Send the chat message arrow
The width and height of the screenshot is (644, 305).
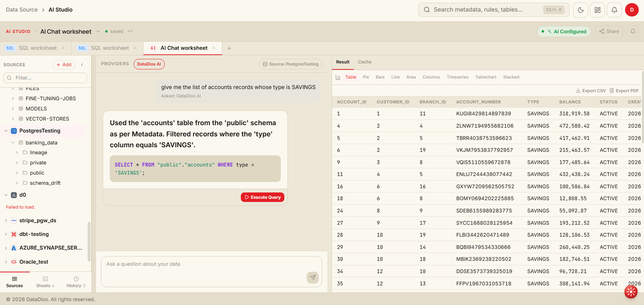pyautogui.click(x=313, y=278)
